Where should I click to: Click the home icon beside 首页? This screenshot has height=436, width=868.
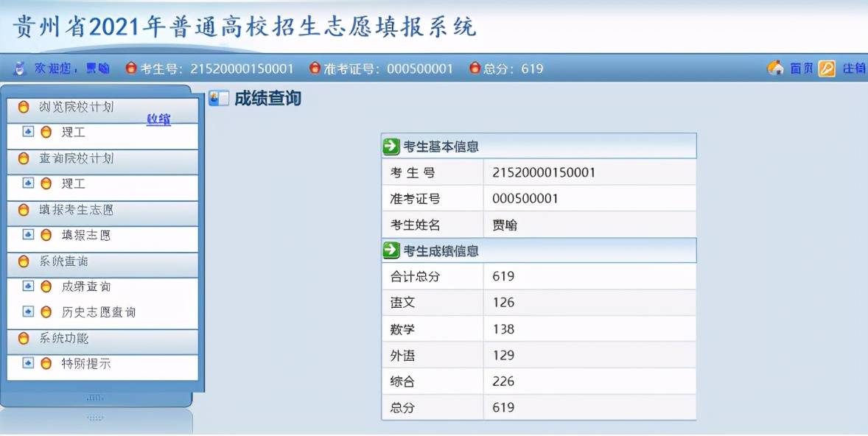point(775,68)
